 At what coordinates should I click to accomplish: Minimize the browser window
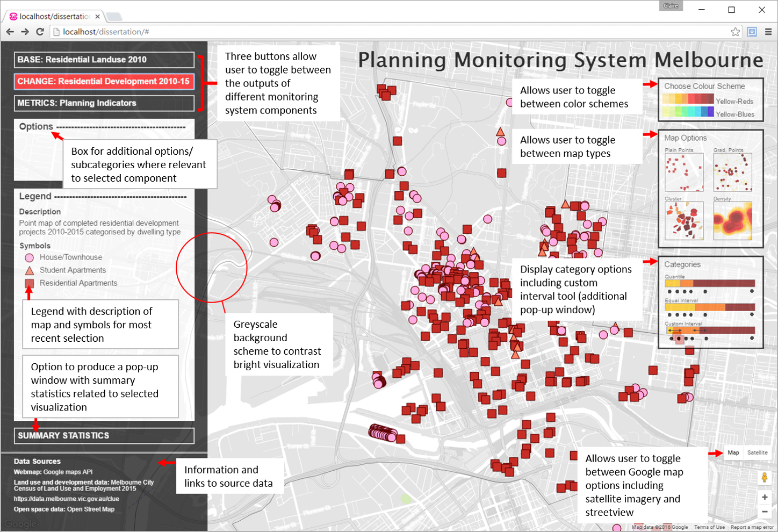(702, 10)
